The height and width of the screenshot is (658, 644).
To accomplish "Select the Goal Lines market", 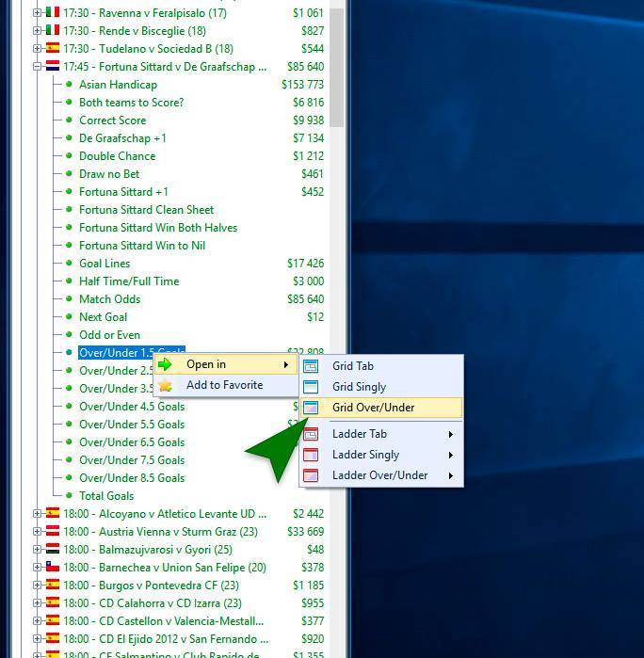I will 105,264.
